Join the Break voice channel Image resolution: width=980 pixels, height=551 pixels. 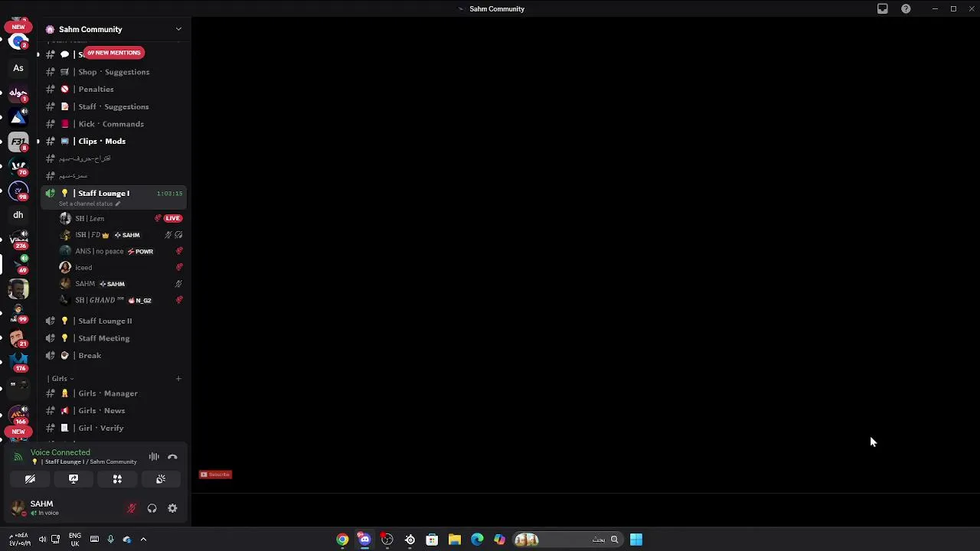[x=113, y=355]
